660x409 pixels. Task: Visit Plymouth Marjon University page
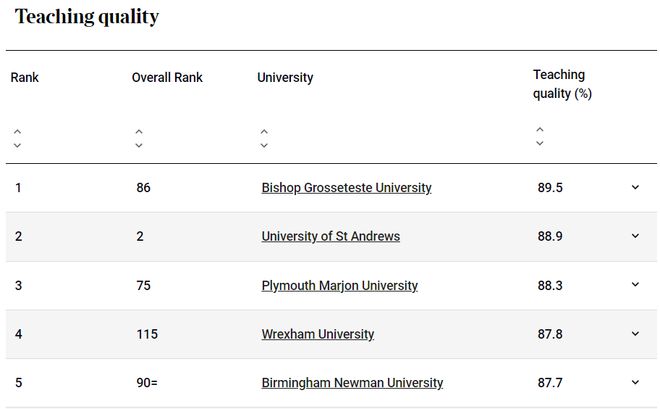coord(340,286)
